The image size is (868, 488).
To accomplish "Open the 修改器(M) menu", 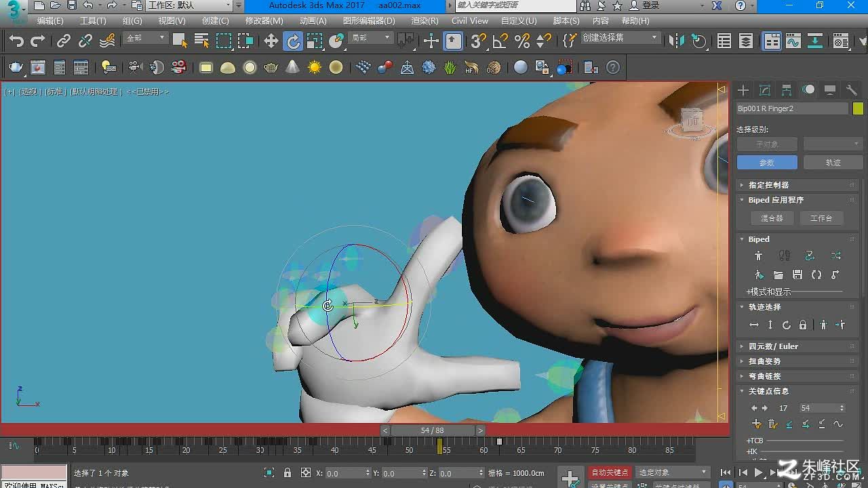I will [x=264, y=21].
